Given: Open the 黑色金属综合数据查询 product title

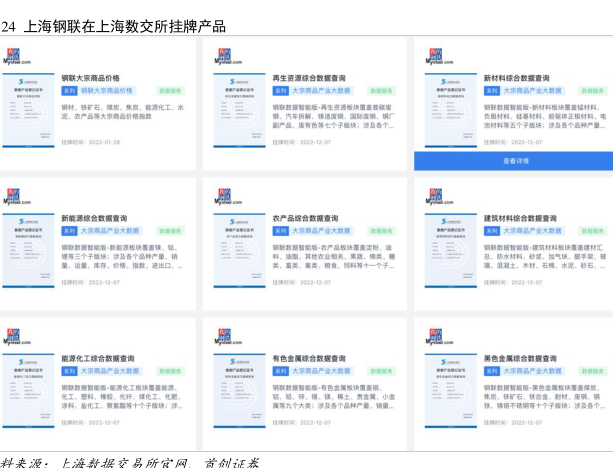Looking at the screenshot, I should [520, 359].
